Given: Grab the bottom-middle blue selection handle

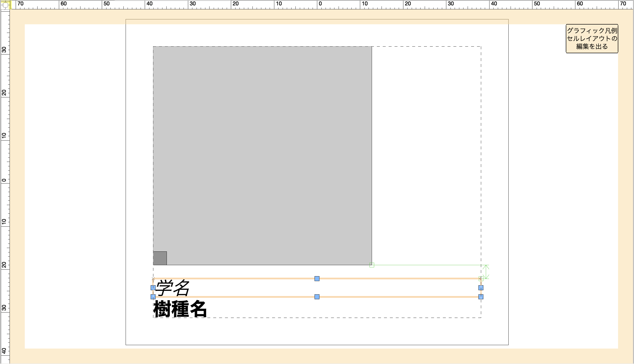Looking at the screenshot, I should click(317, 297).
